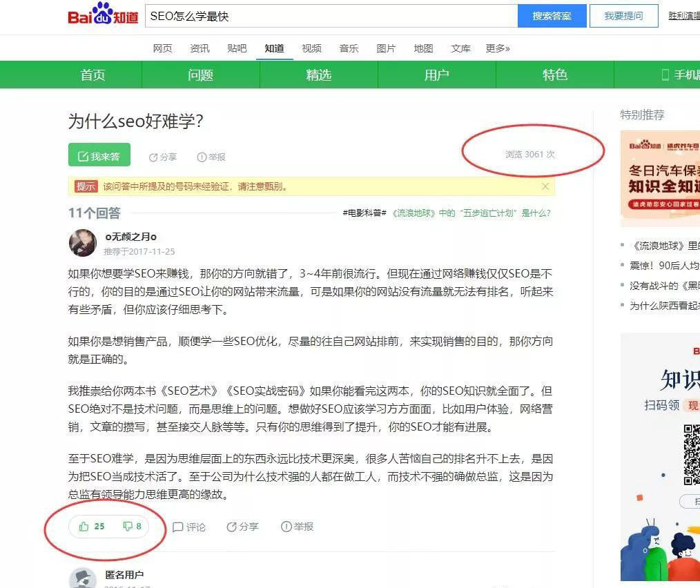
Task: Open 精选 in the green navigation bar
Action: click(x=318, y=75)
